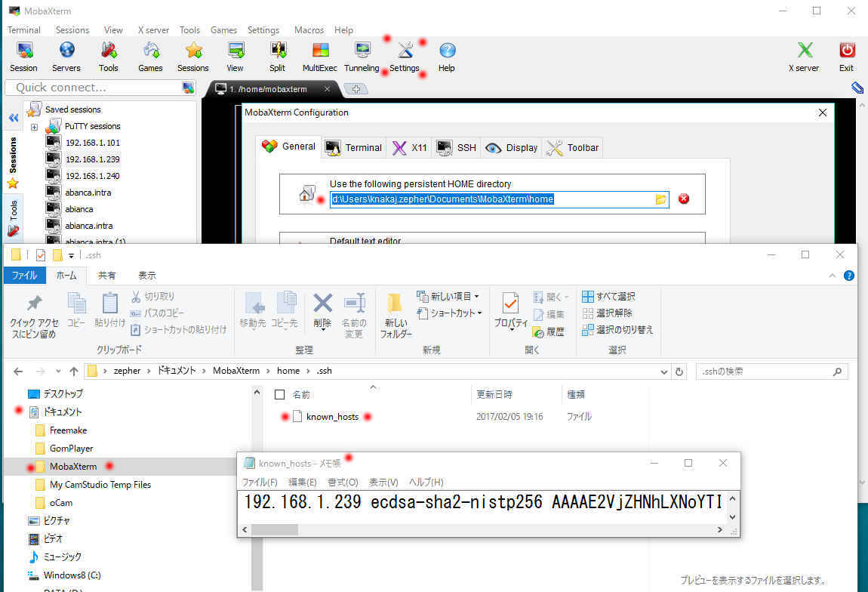Select the Terminal configuration tab
Viewport: 868px width, 592px height.
tap(354, 147)
